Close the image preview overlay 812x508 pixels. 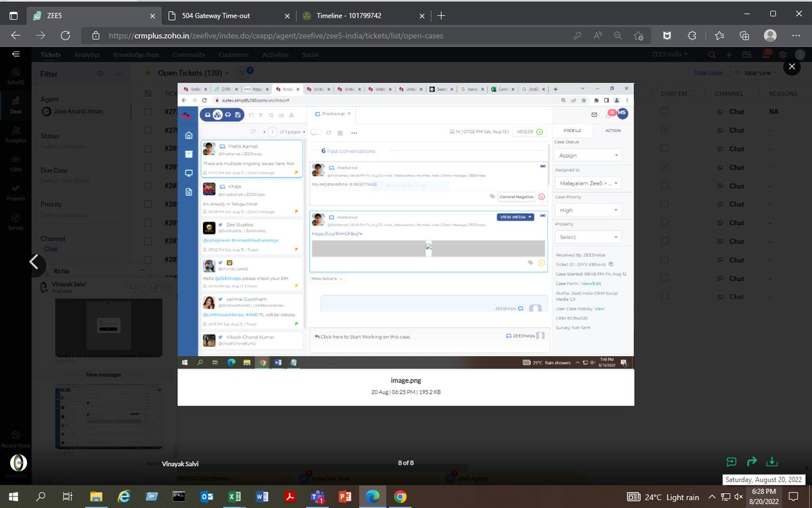(x=792, y=67)
